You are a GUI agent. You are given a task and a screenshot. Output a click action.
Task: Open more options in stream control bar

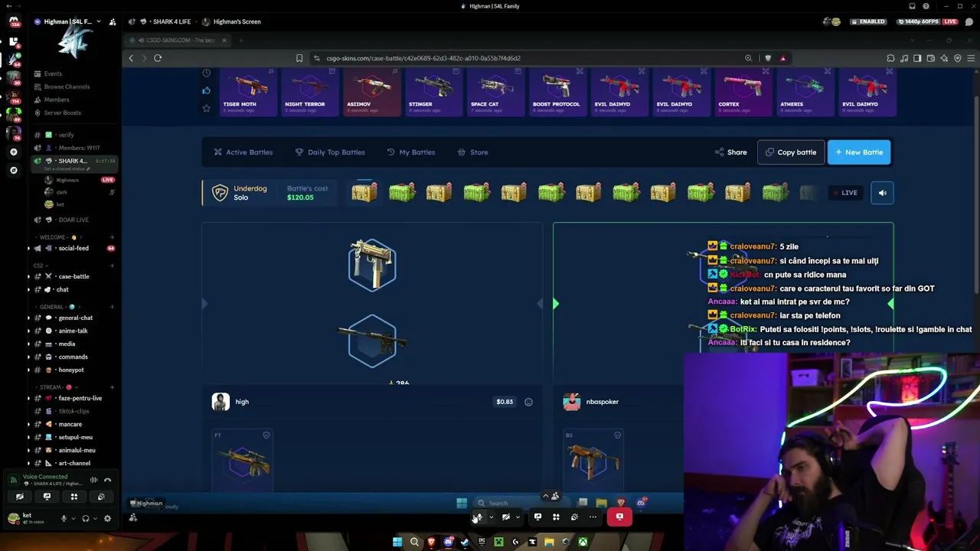point(593,517)
